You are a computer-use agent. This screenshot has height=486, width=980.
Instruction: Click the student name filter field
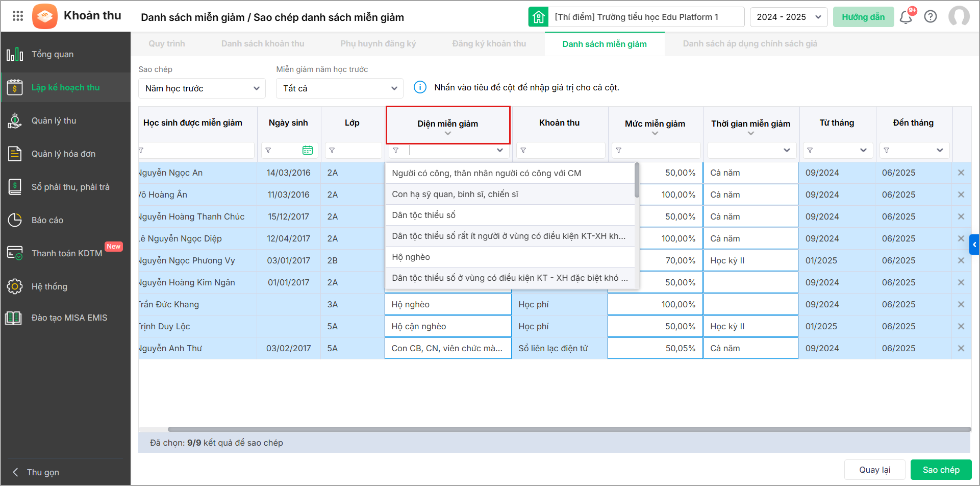click(x=198, y=151)
